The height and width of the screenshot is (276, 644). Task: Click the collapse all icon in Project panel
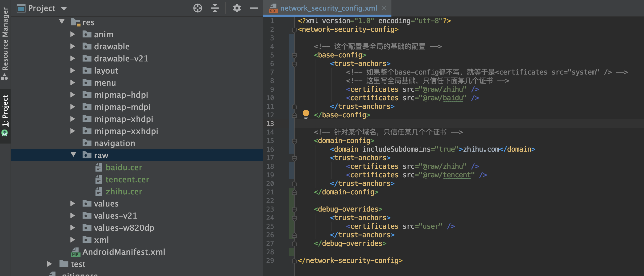point(215,8)
